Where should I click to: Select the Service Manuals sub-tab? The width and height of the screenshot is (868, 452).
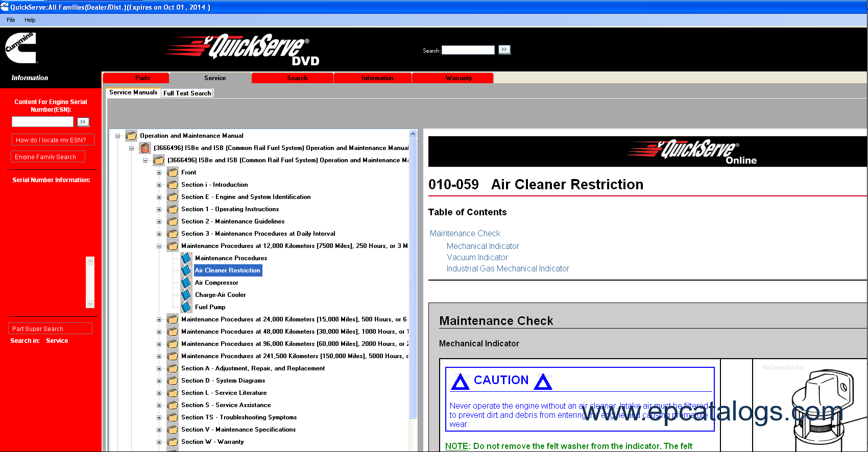133,92
